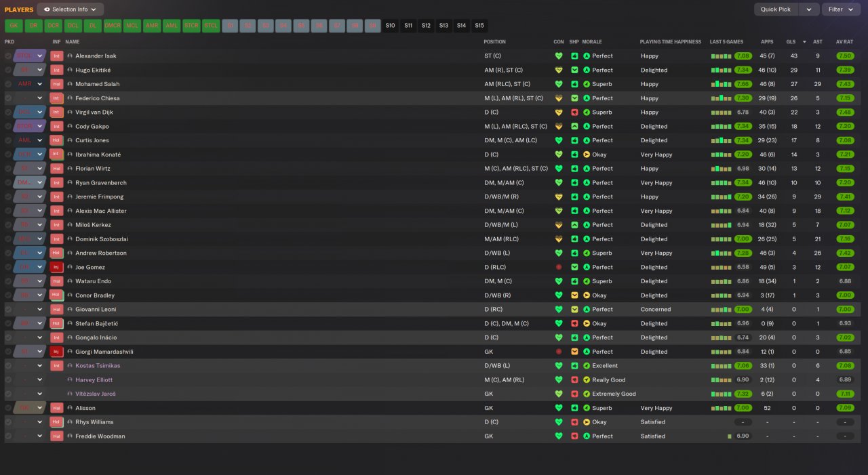Click Alexander Isak's last 5 games form bars
The image size is (868, 475).
tap(721, 56)
